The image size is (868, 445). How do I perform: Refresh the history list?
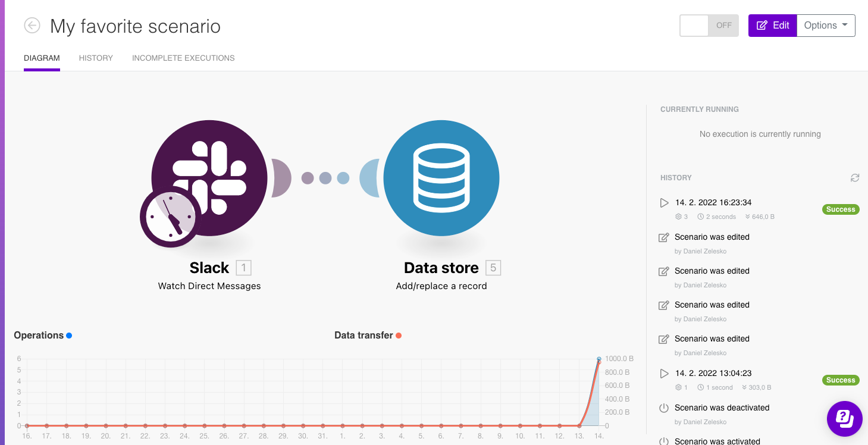(855, 178)
